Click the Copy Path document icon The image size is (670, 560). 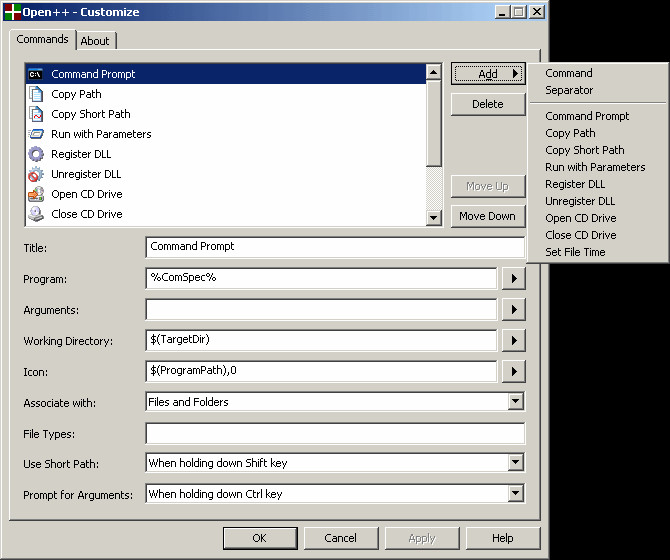tap(36, 94)
